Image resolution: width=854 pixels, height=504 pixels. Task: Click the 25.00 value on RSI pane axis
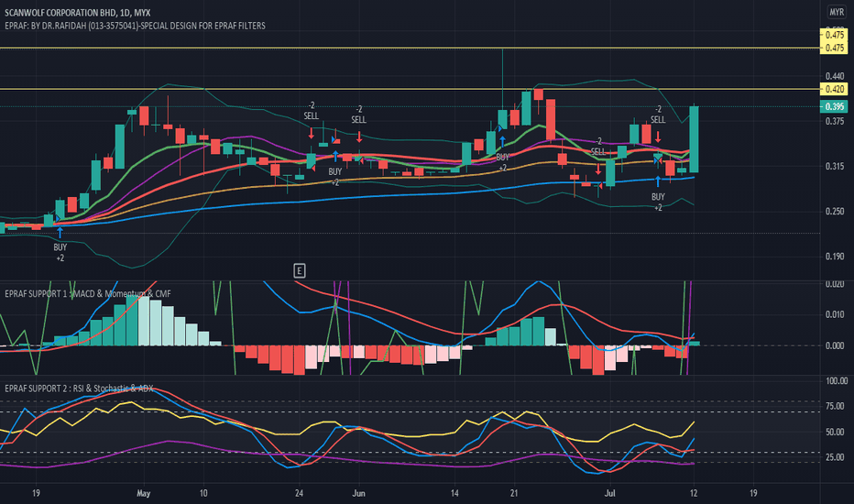[x=835, y=457]
